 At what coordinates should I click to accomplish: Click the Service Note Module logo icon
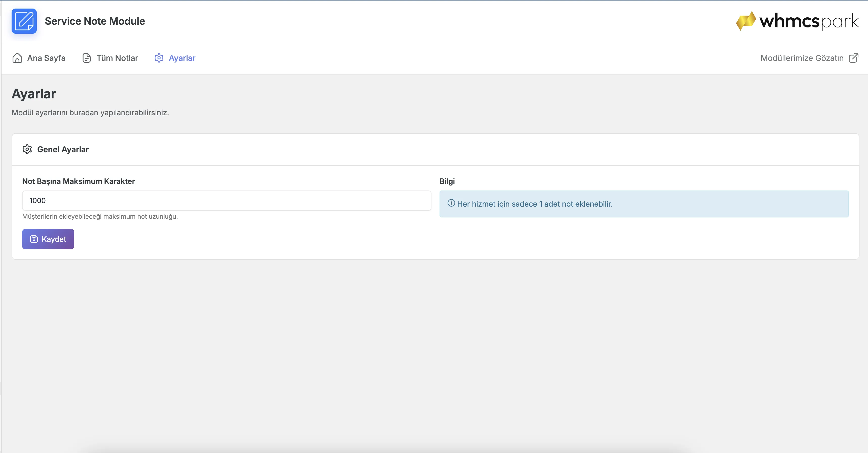click(x=24, y=21)
